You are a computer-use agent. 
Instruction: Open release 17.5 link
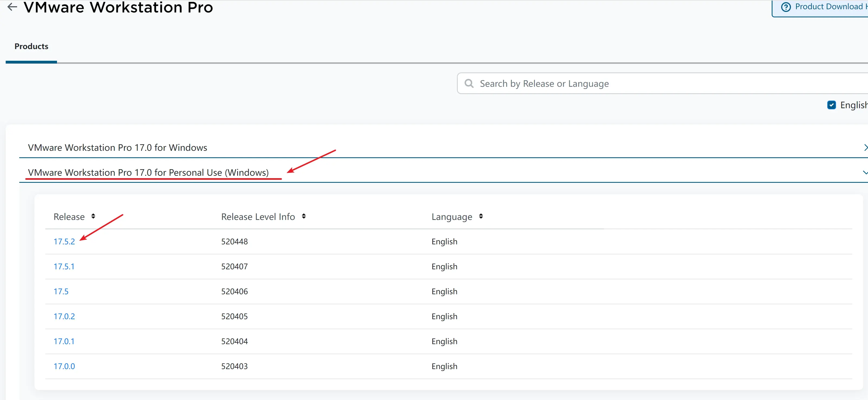click(61, 291)
